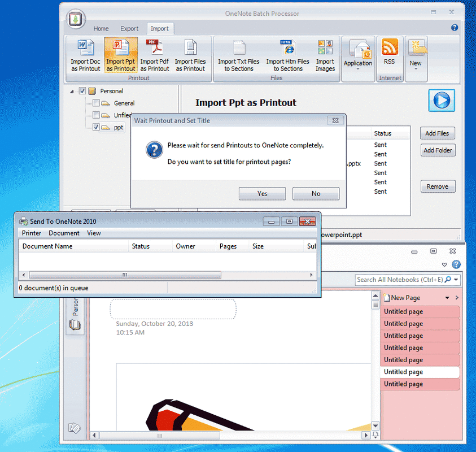The height and width of the screenshot is (452, 476).
Task: Collapse the Personal notebook tree node
Action: 72,92
